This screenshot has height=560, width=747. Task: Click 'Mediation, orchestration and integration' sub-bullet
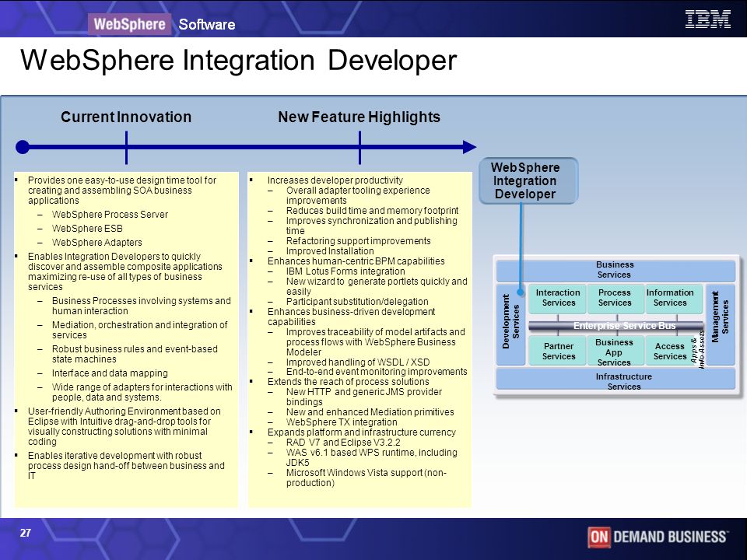click(x=139, y=330)
